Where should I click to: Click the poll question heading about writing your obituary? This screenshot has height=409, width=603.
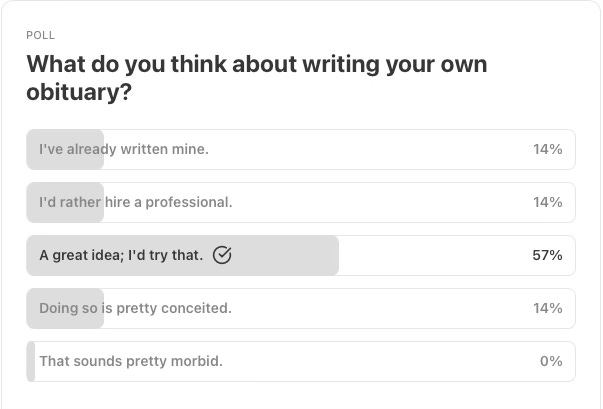point(257,78)
